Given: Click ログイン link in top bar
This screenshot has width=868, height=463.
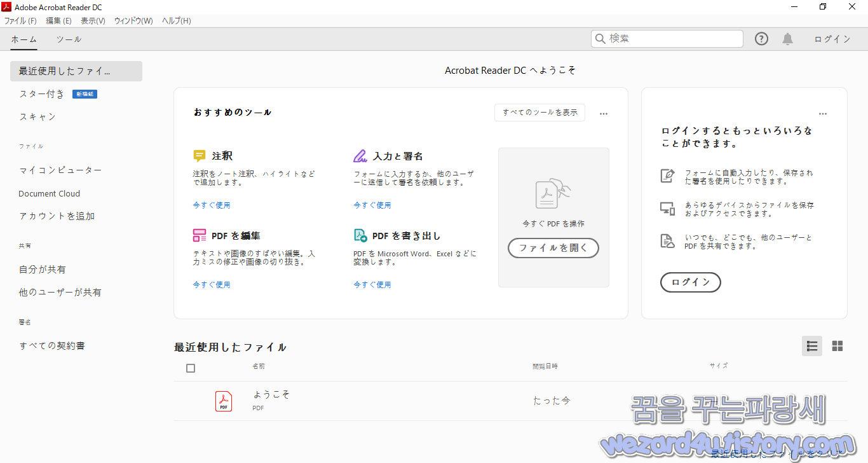Looking at the screenshot, I should point(832,39).
